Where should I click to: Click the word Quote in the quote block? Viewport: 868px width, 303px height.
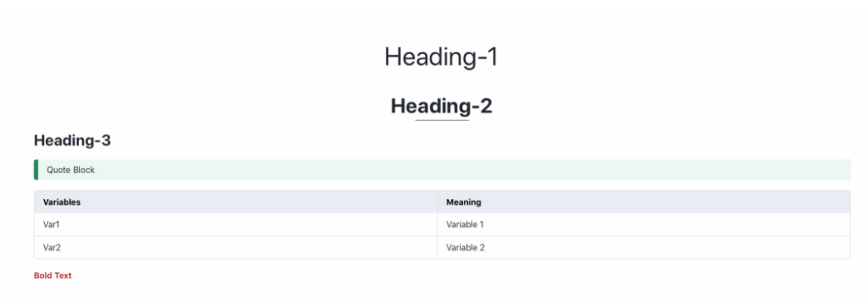coord(59,170)
